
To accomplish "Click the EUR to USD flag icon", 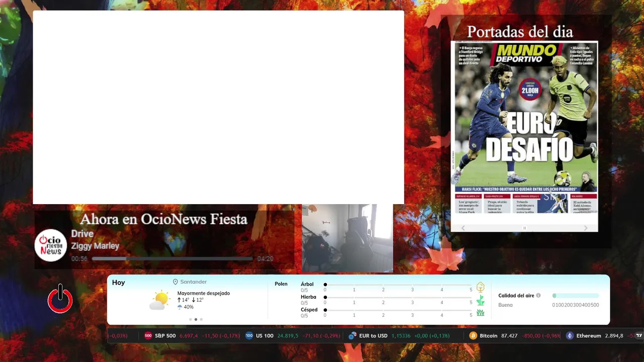I will coord(352,335).
